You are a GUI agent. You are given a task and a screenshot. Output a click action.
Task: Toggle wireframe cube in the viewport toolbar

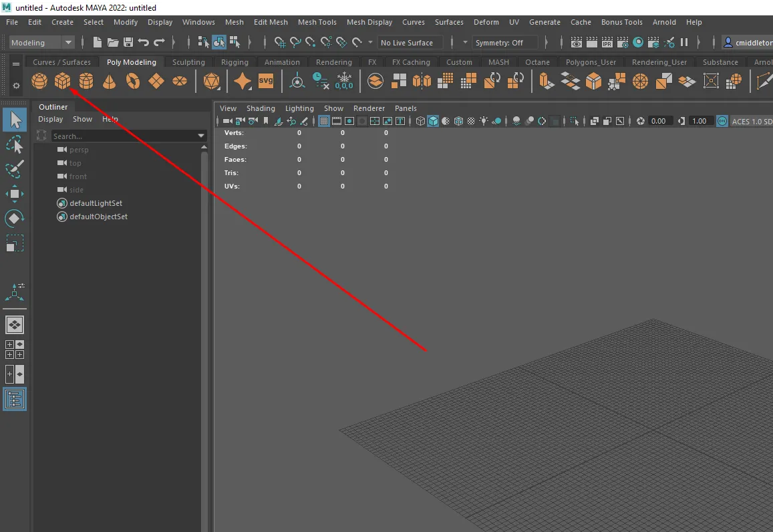[x=420, y=121]
